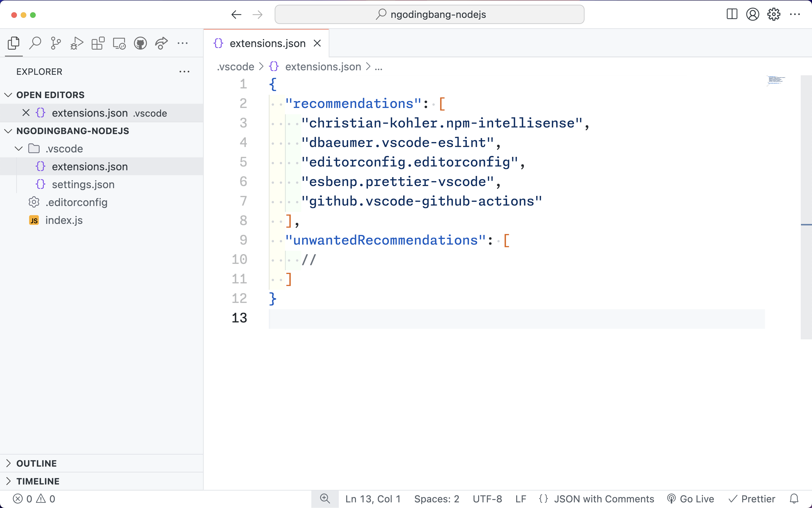
Task: Click the editor minimap preview
Action: click(776, 81)
